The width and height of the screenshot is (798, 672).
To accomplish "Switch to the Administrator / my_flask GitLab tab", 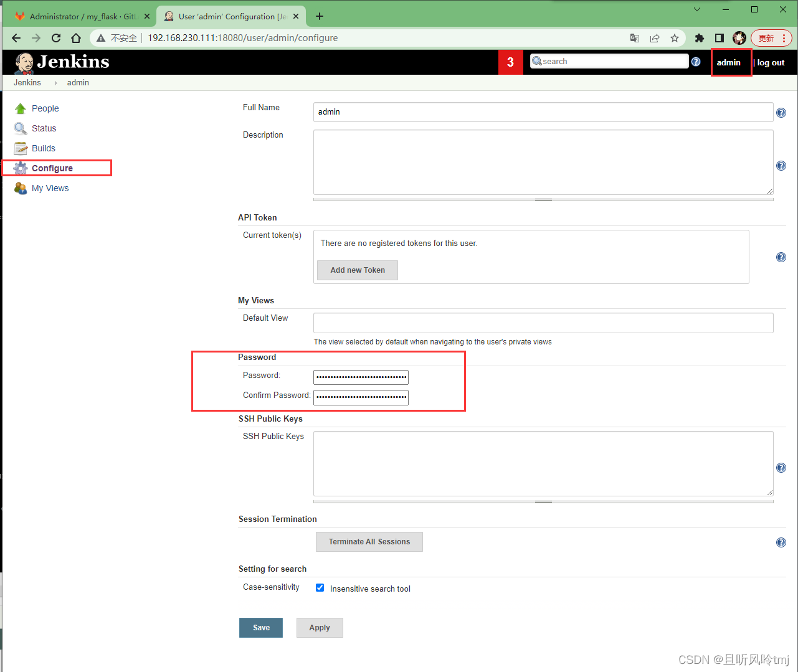I will [82, 16].
